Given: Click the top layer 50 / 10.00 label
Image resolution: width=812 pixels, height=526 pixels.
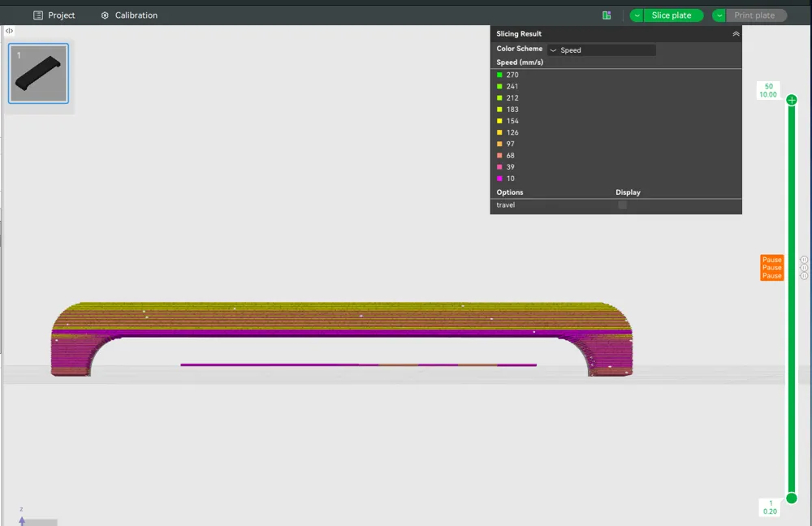Looking at the screenshot, I should (x=768, y=91).
